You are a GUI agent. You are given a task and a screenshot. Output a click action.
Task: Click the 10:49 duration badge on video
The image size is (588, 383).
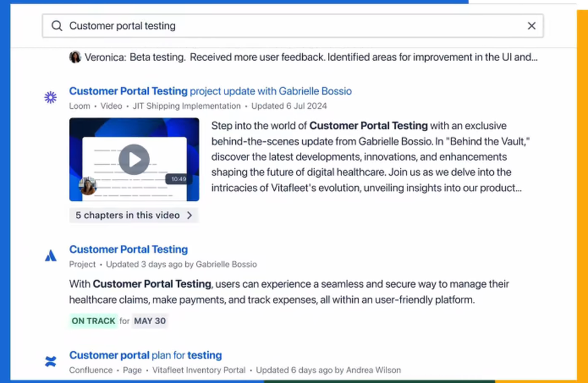(x=179, y=179)
